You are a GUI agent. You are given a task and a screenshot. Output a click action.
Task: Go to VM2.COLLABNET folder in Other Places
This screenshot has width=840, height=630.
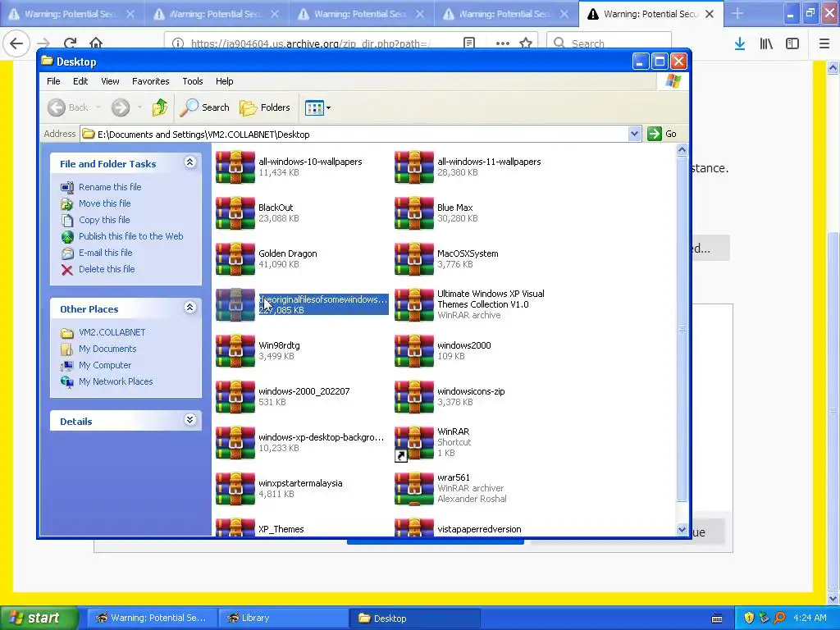(x=112, y=332)
